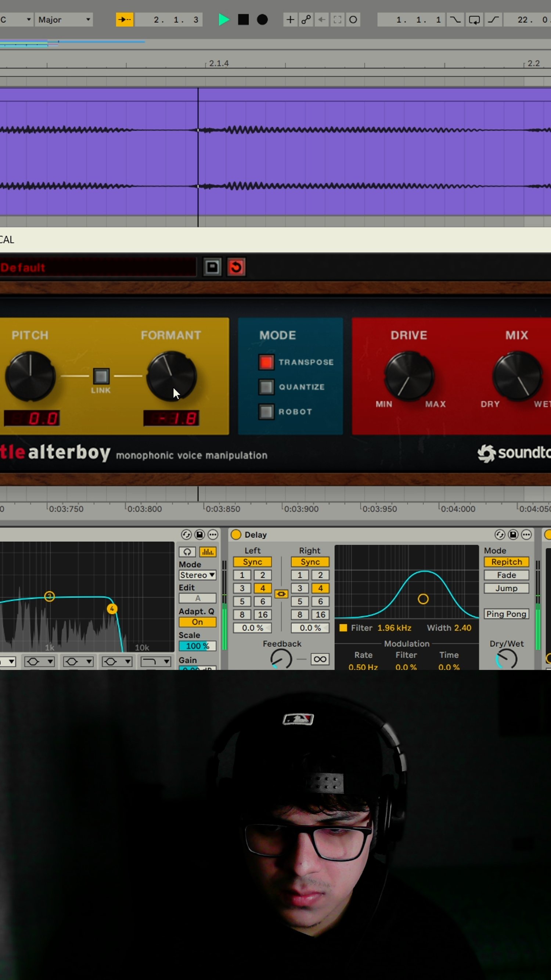551x980 pixels.
Task: Click the EQ device hot-swap preset icon
Action: pos(186,535)
